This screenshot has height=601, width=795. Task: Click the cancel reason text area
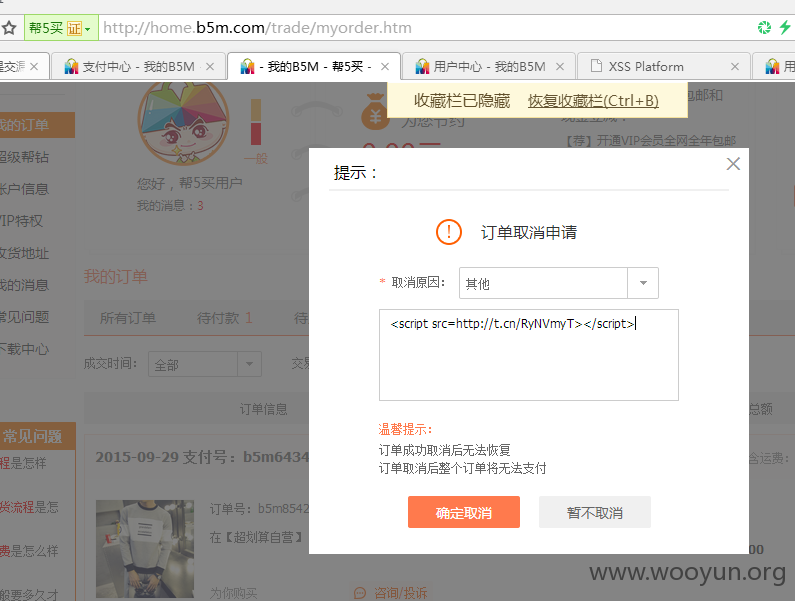tap(529, 355)
